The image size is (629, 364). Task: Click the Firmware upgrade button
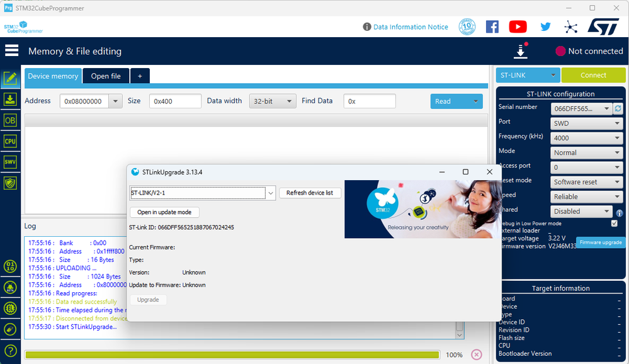pyautogui.click(x=601, y=242)
